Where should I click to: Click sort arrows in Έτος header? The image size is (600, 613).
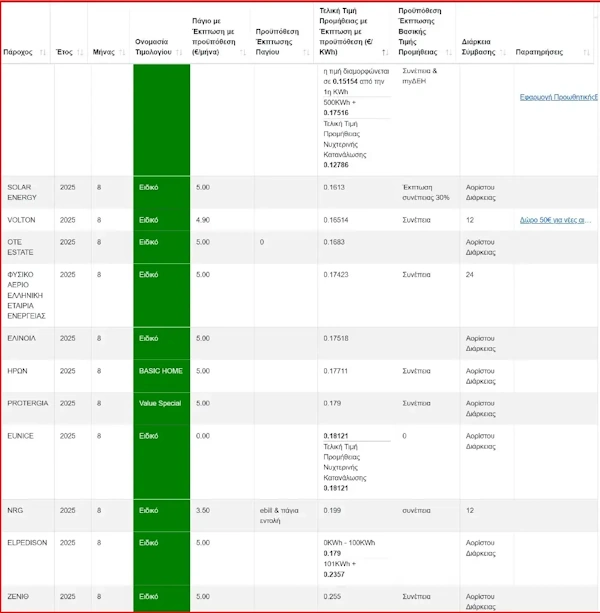pos(81,52)
